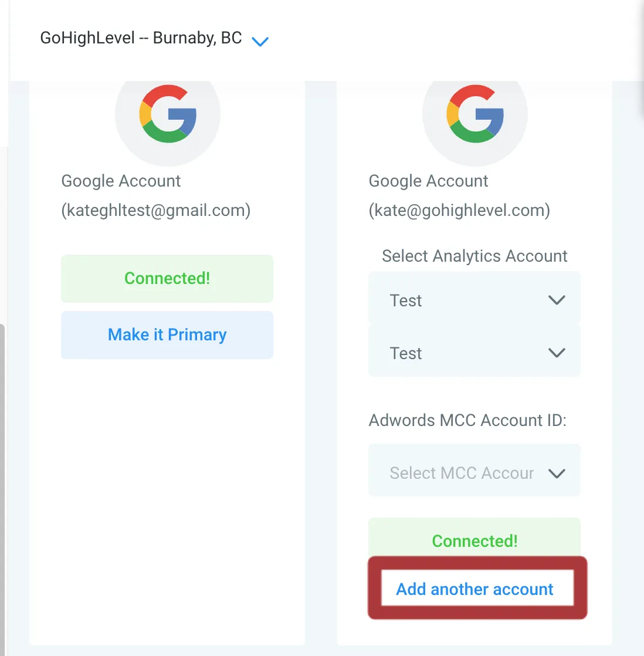Make the kateghltest account primary
644x656 pixels.
click(x=167, y=334)
